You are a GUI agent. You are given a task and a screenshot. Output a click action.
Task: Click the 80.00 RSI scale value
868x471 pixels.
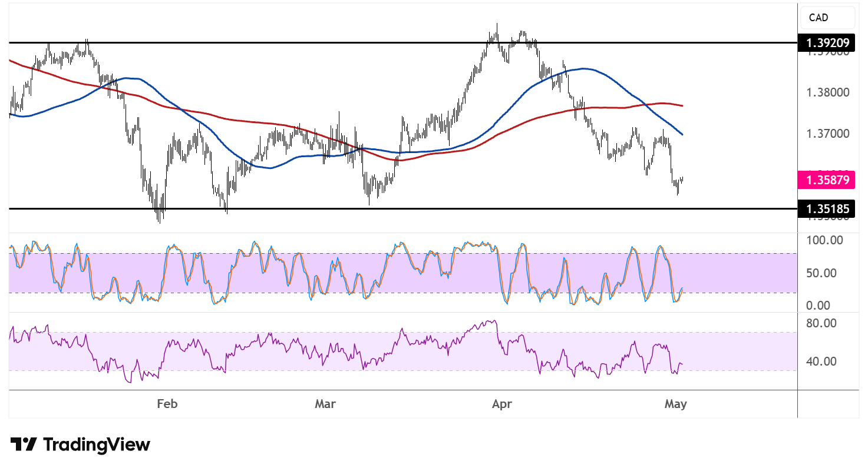pyautogui.click(x=822, y=323)
